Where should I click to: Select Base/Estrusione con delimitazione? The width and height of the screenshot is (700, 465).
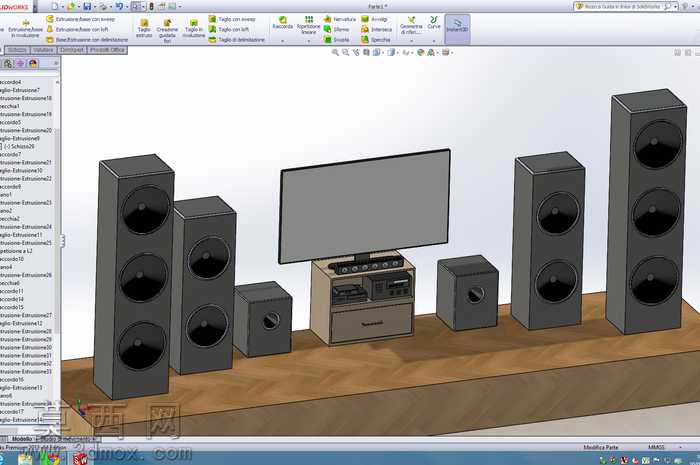point(87,40)
